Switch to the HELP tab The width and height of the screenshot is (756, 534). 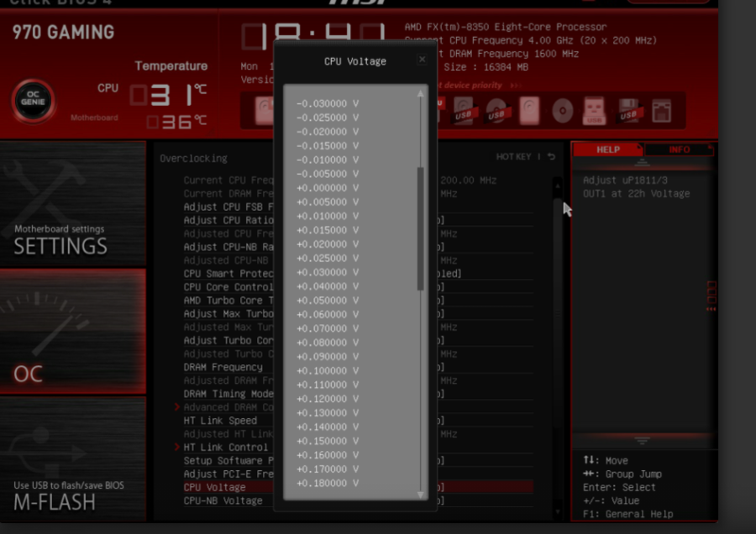tap(608, 149)
